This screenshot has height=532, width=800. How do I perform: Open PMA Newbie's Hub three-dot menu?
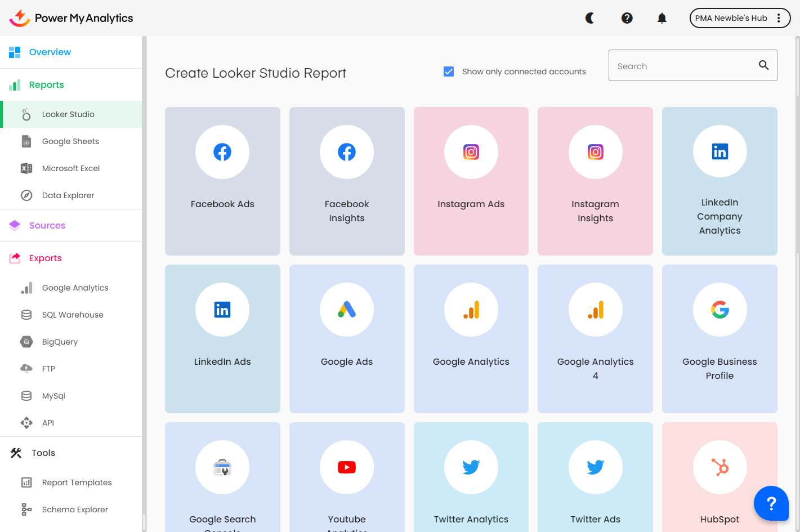point(779,18)
